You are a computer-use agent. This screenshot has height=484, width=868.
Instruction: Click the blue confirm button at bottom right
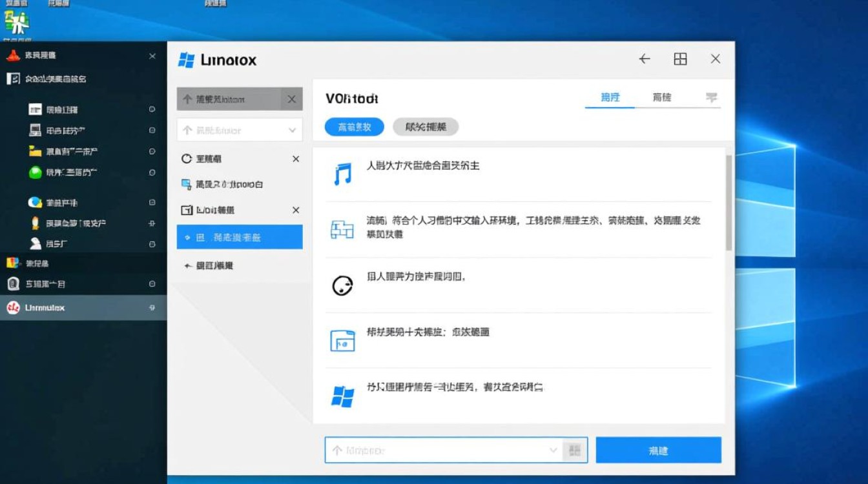658,450
